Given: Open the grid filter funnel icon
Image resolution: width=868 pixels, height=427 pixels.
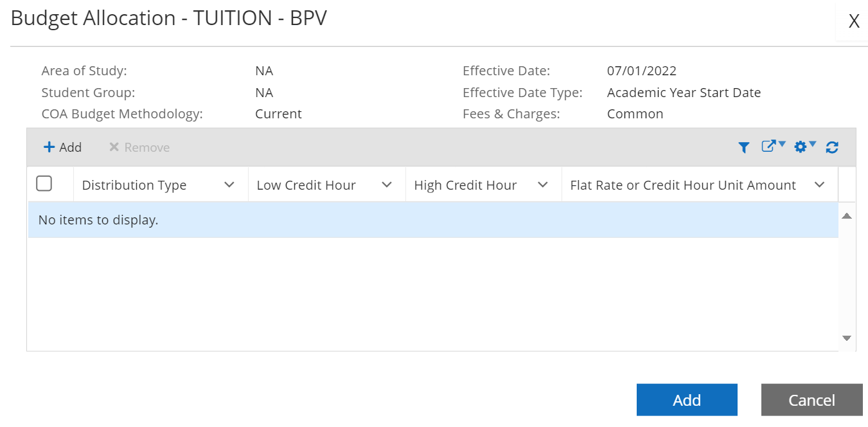Looking at the screenshot, I should click(x=743, y=147).
